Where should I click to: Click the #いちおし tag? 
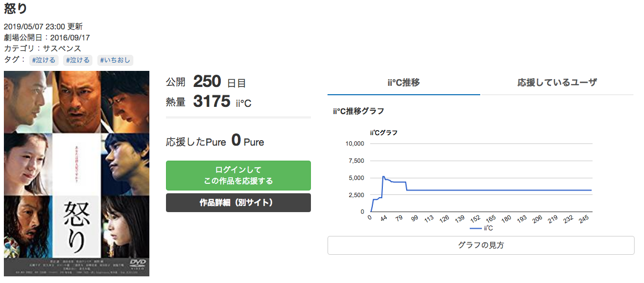pos(115,60)
